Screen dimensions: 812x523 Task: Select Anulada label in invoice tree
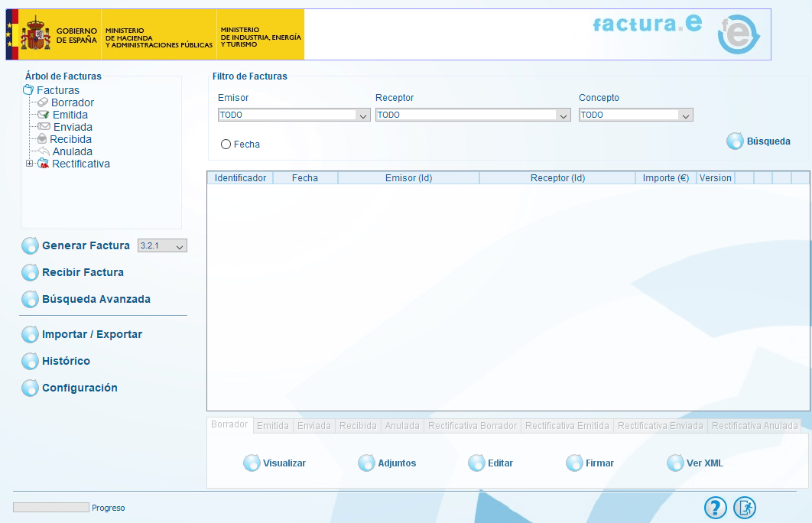pyautogui.click(x=73, y=151)
